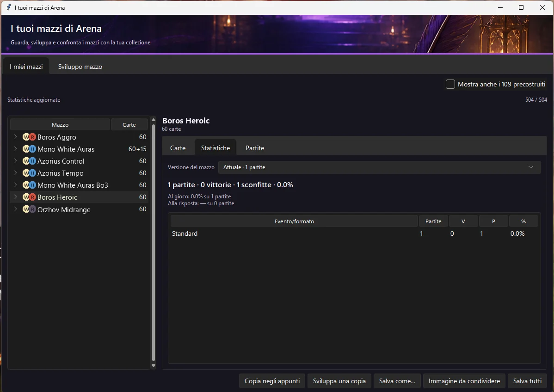554x392 pixels.
Task: Click the color icon next to Azorius Tempo
Action: pos(29,173)
